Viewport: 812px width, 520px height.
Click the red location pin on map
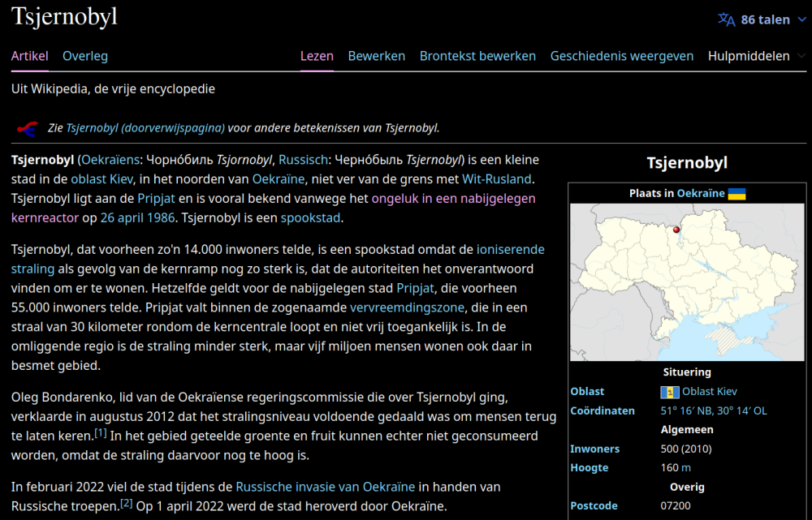pos(676,230)
